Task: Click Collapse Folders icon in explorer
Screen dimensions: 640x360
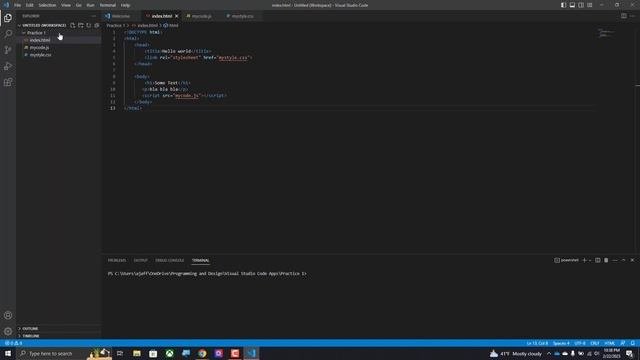Action: (97, 25)
